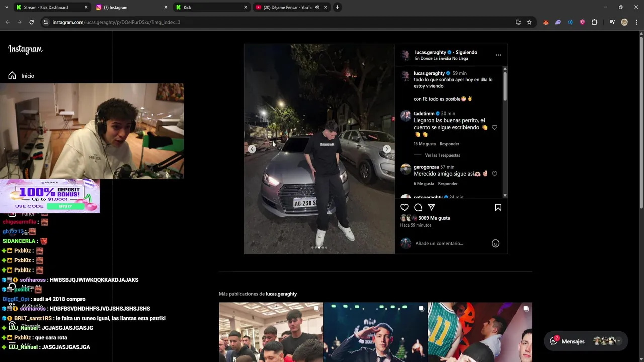Open the three-dot post options menu
This screenshot has width=644, height=362.
click(x=498, y=55)
